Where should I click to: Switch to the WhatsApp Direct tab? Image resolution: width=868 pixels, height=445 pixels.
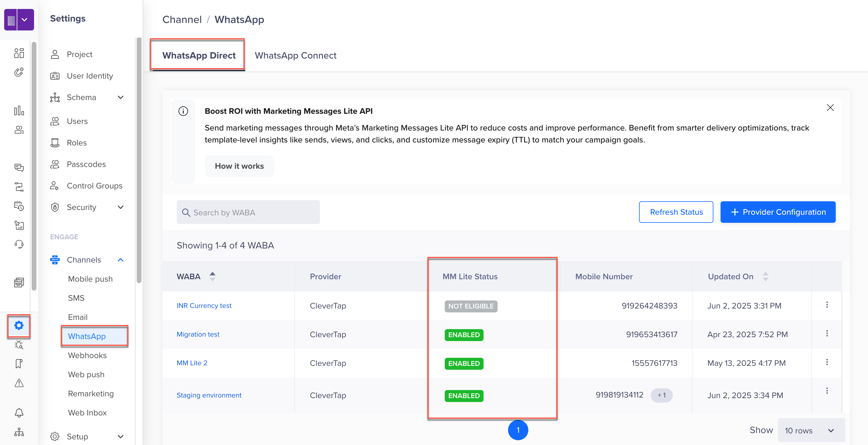199,55
